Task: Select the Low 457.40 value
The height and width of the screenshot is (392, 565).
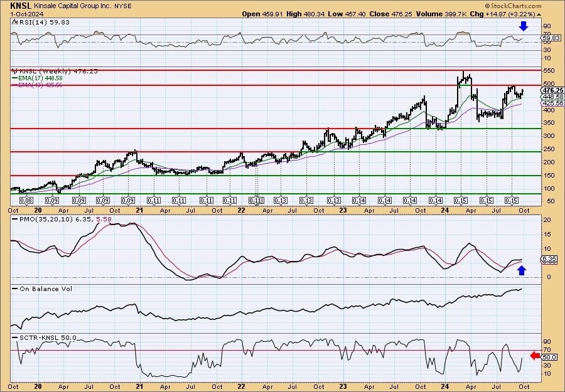Action: 347,14
